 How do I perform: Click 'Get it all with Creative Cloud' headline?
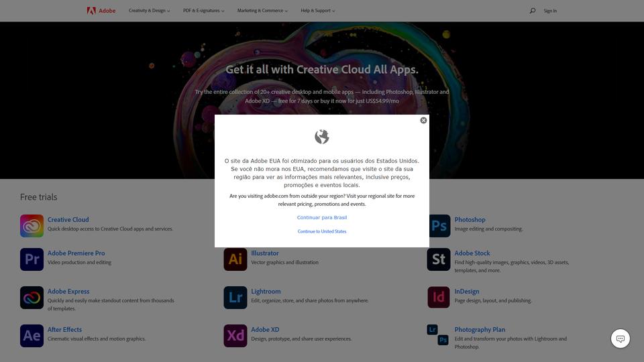point(322,69)
